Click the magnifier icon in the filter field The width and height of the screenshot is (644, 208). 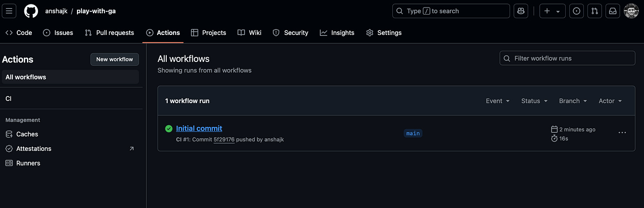click(x=507, y=58)
